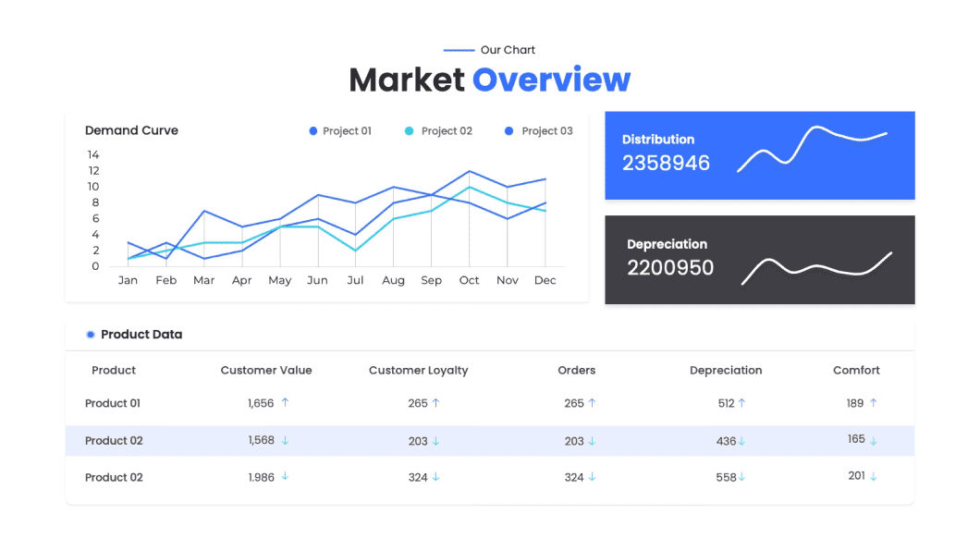Image resolution: width=980 pixels, height=551 pixels.
Task: Click the Dec label on the x-axis
Action: (545, 280)
